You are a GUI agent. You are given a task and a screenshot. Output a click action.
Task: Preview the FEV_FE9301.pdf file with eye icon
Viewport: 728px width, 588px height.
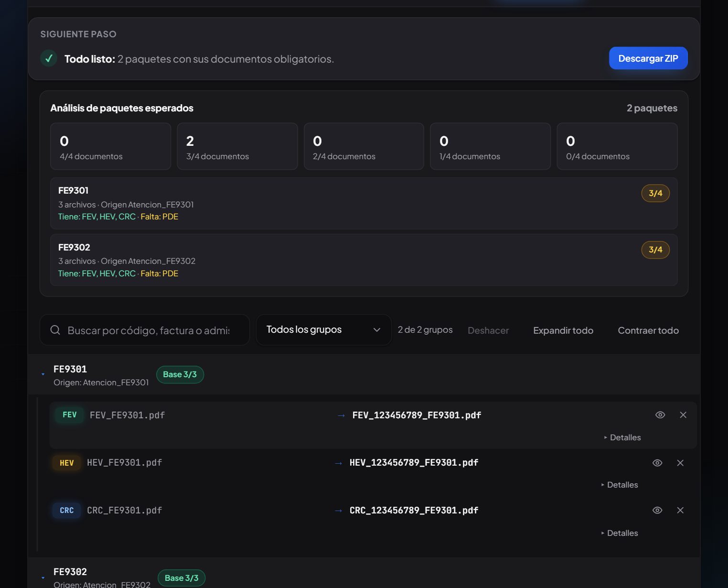pos(660,415)
